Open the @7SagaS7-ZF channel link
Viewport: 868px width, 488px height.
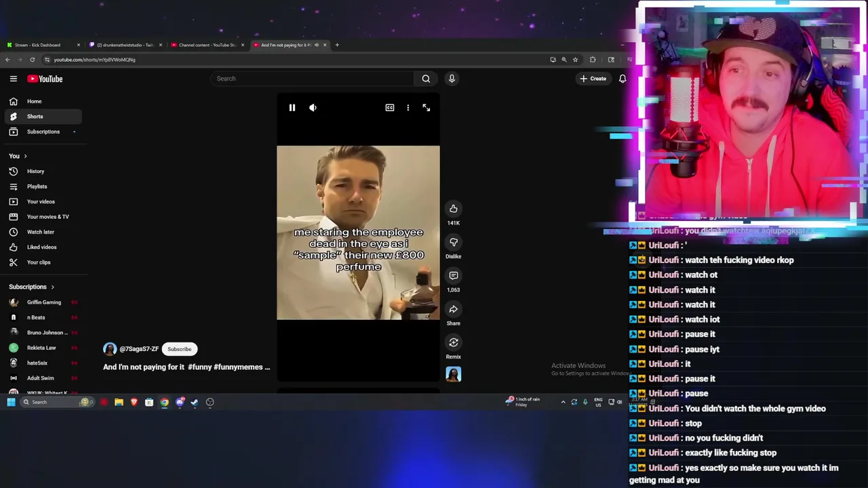[139, 349]
